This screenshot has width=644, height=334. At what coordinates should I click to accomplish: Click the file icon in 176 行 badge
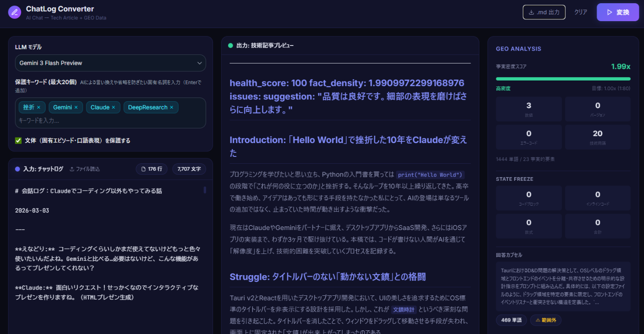pos(143,169)
